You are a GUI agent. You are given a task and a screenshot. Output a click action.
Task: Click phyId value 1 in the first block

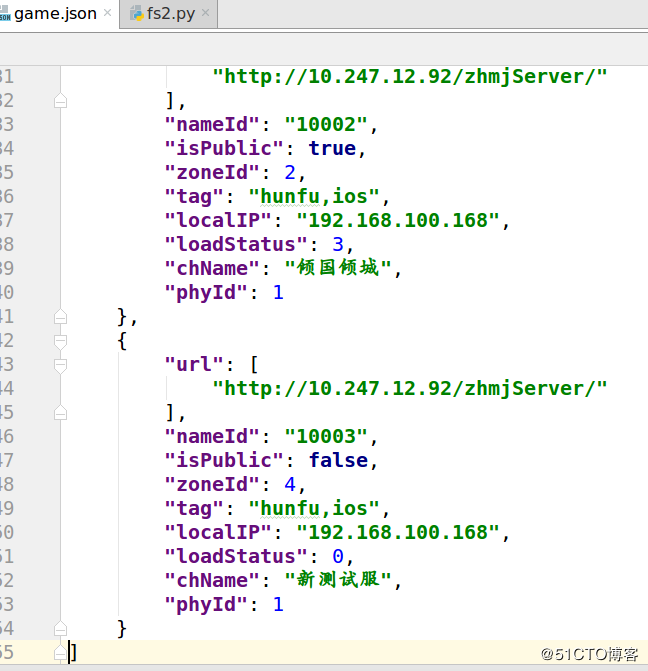[x=278, y=293]
